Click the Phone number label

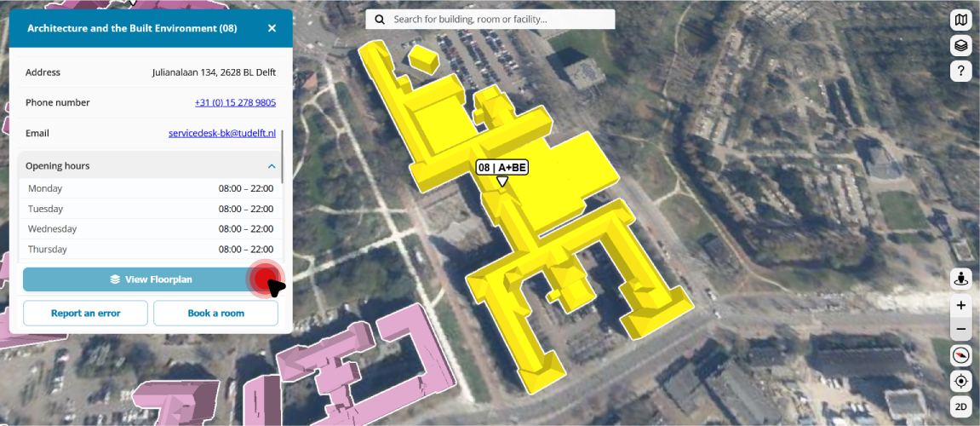pos(58,102)
